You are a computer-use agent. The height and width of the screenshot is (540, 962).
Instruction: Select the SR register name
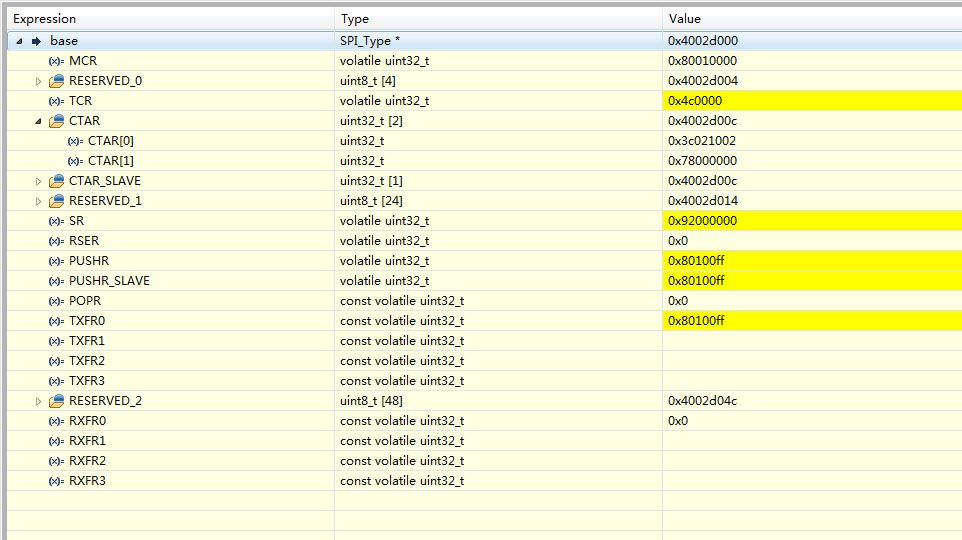click(x=76, y=221)
